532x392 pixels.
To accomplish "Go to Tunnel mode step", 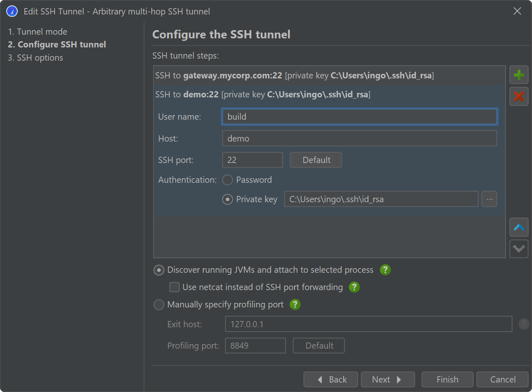I will tap(38, 32).
